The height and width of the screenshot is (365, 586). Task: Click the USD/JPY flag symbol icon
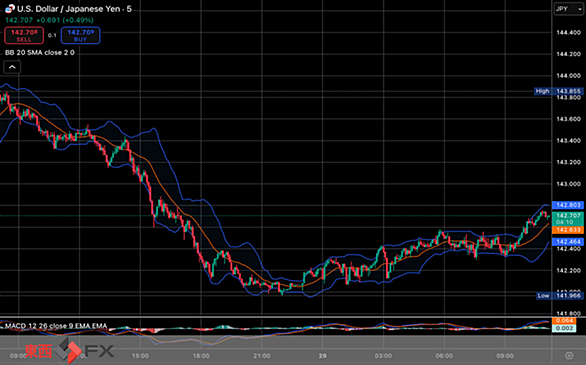[x=10, y=9]
